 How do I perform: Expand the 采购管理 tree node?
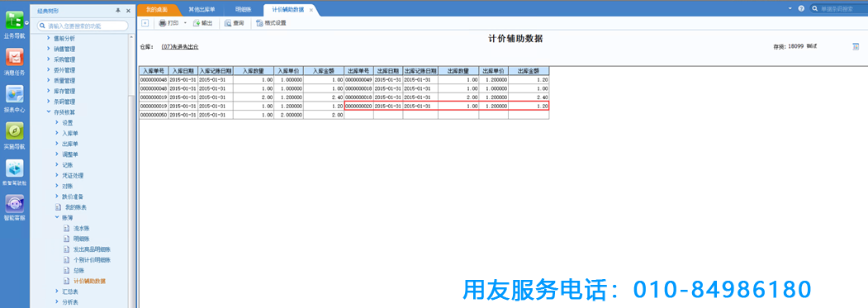(x=48, y=59)
